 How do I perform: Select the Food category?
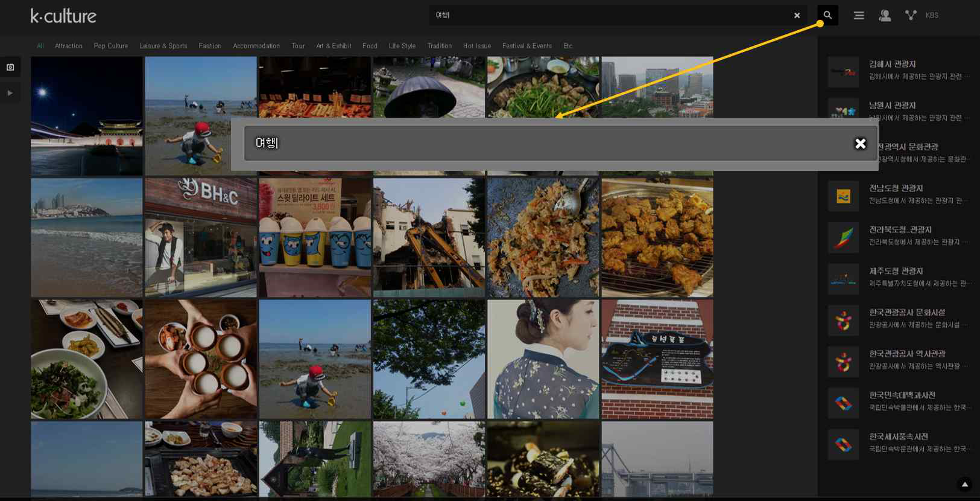[x=370, y=46]
